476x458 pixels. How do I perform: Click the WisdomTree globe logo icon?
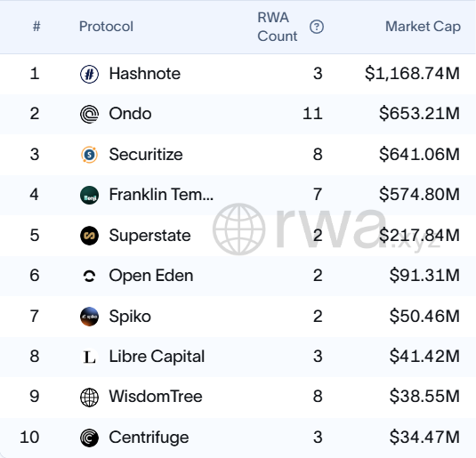[89, 397]
